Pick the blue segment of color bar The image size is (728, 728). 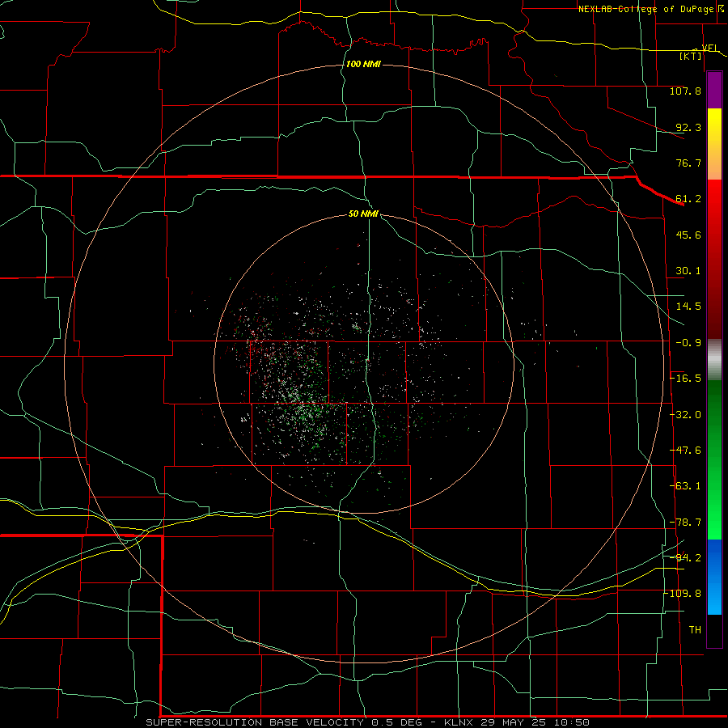coord(714,577)
